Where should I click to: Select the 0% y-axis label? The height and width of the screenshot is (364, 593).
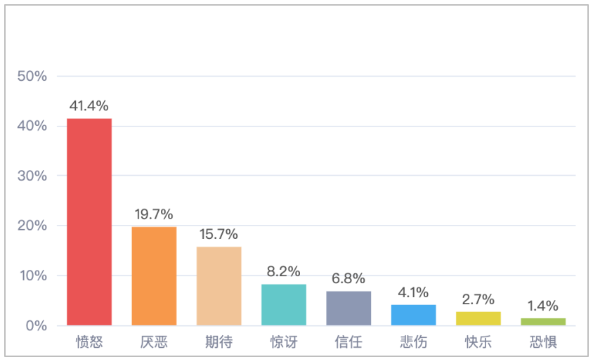pos(37,326)
